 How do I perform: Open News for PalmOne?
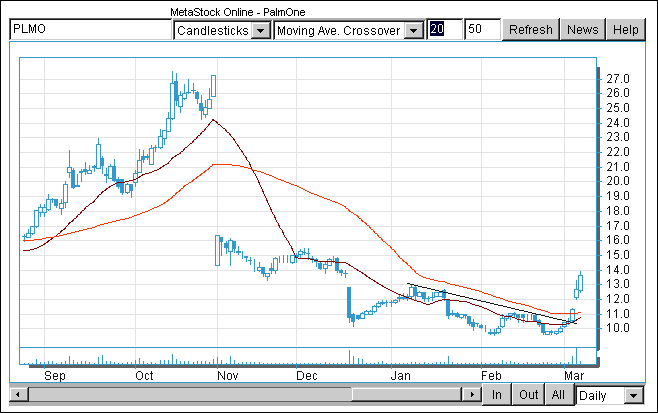click(x=582, y=30)
